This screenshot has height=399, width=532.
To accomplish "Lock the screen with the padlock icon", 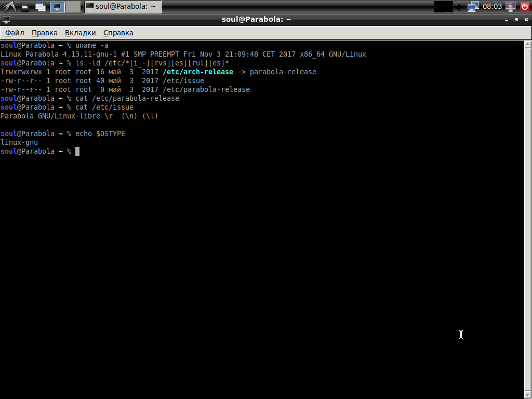I will point(511,6).
